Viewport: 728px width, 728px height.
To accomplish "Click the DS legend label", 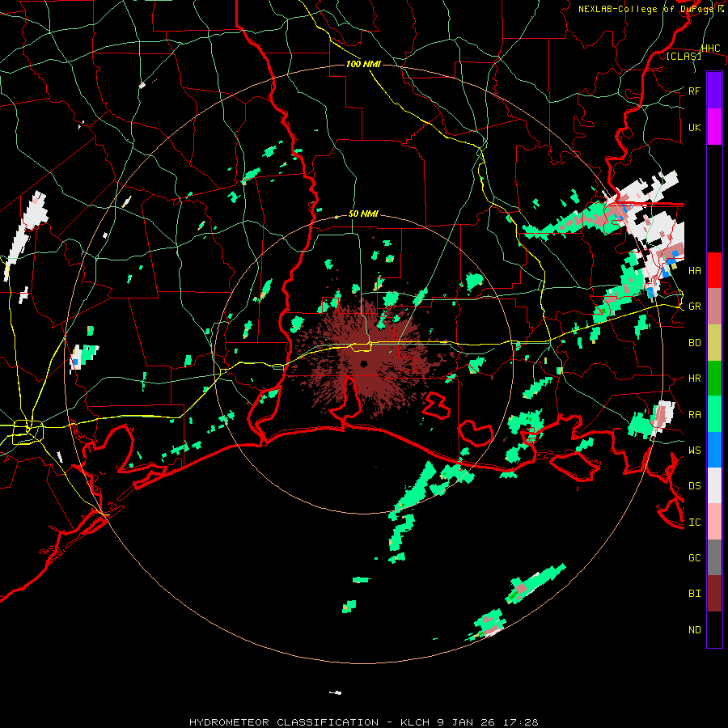I will pyautogui.click(x=694, y=486).
